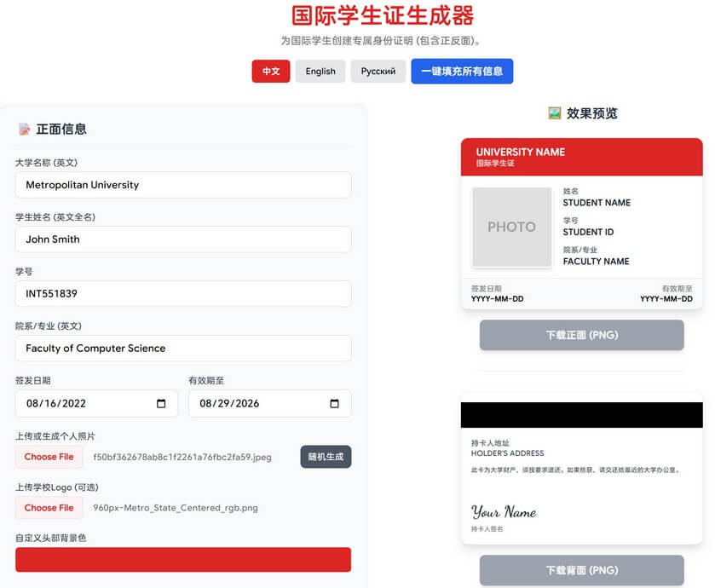Image resolution: width=715 pixels, height=588 pixels.
Task: Click the picture icon beside 效果预览
Action: [555, 113]
